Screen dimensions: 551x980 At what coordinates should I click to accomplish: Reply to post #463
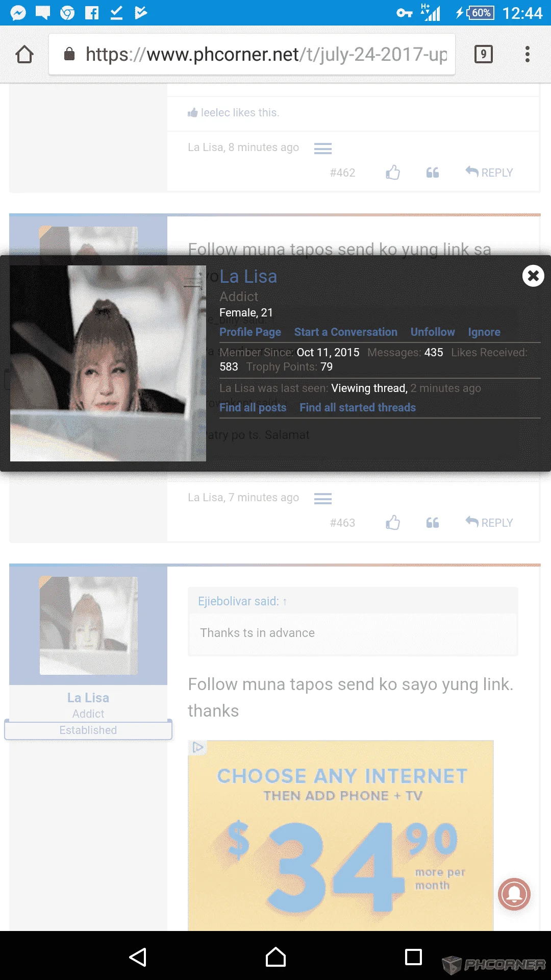[x=489, y=523]
